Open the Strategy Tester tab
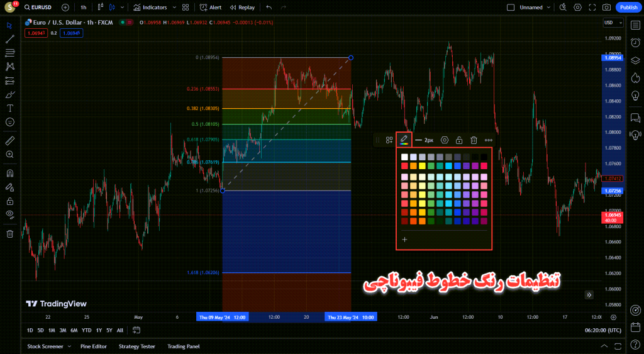Image resolution: width=644 pixels, height=354 pixels. point(136,346)
